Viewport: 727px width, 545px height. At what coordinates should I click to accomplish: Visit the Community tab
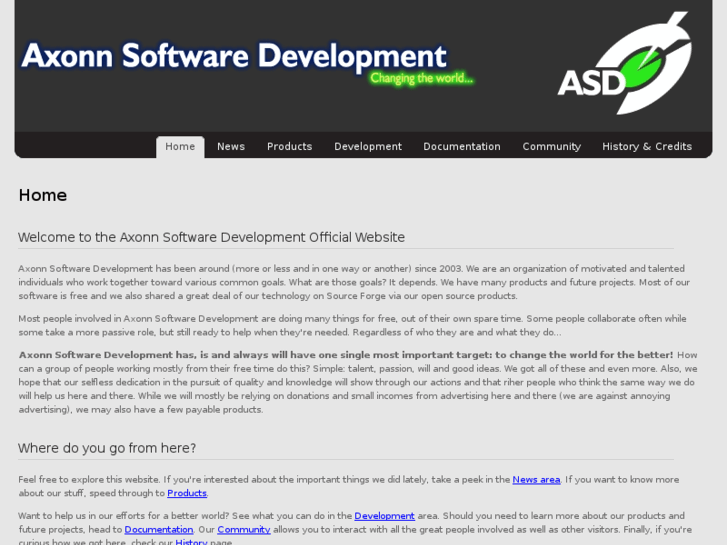tap(551, 147)
